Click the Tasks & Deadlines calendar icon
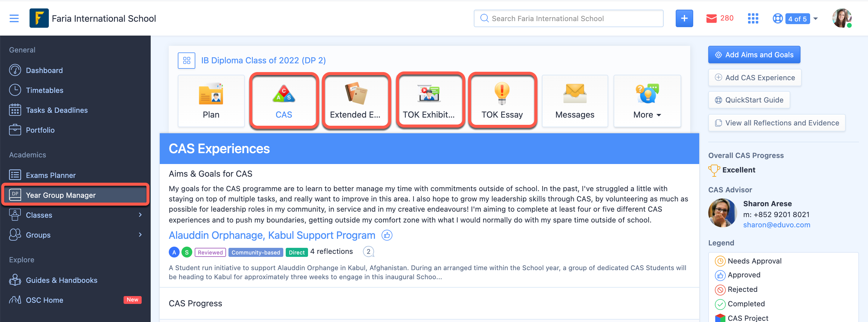Image resolution: width=868 pixels, height=322 pixels. click(15, 110)
